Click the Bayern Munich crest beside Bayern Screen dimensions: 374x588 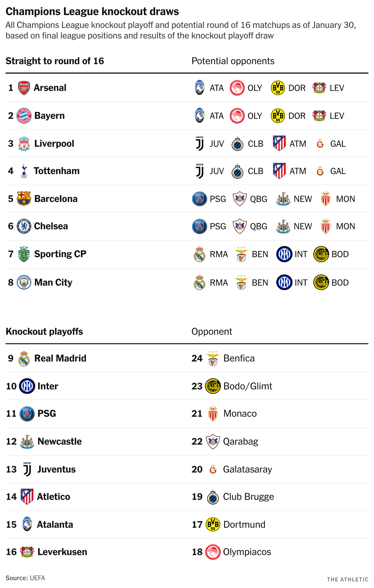(x=24, y=116)
